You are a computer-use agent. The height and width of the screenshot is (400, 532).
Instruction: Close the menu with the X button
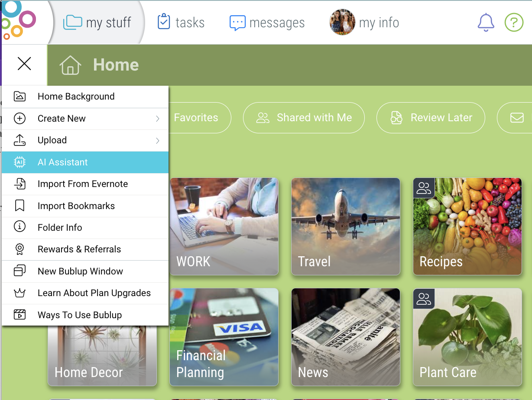coord(24,64)
